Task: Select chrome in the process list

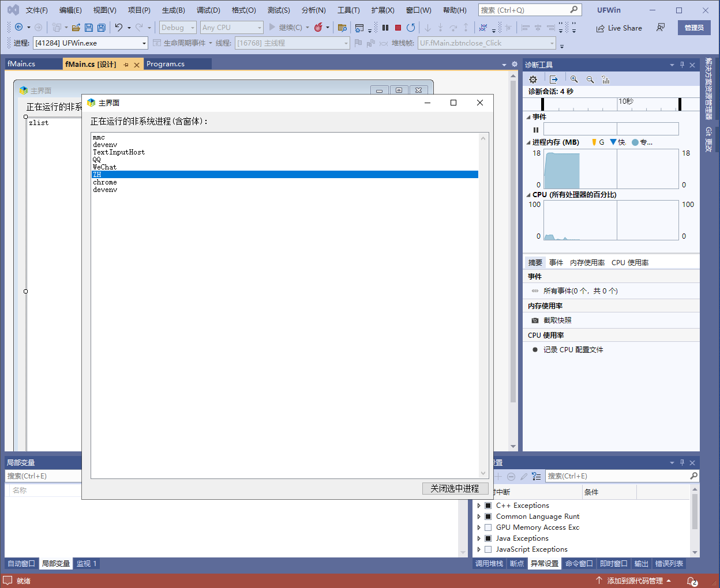Action: [285, 182]
